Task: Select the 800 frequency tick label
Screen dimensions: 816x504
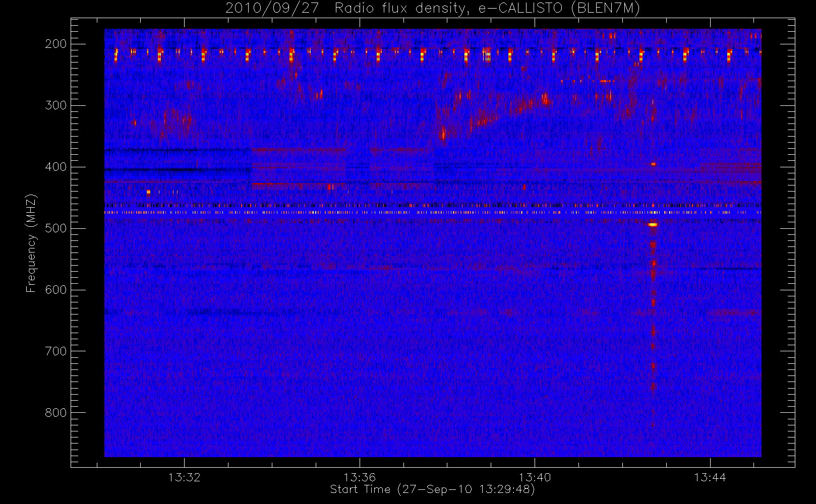Action: 56,413
